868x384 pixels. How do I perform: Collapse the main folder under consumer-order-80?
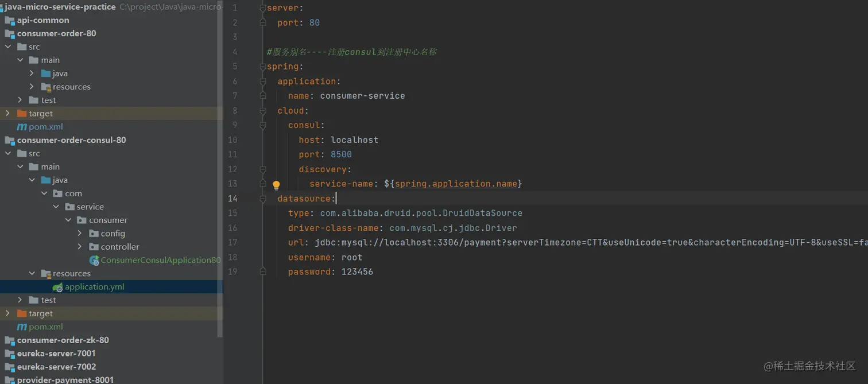20,60
